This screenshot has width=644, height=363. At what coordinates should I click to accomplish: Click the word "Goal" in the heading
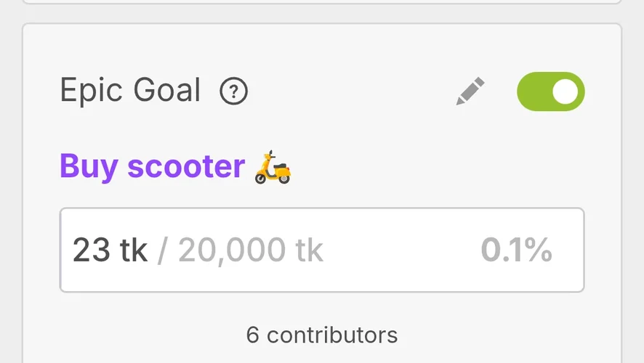click(166, 91)
